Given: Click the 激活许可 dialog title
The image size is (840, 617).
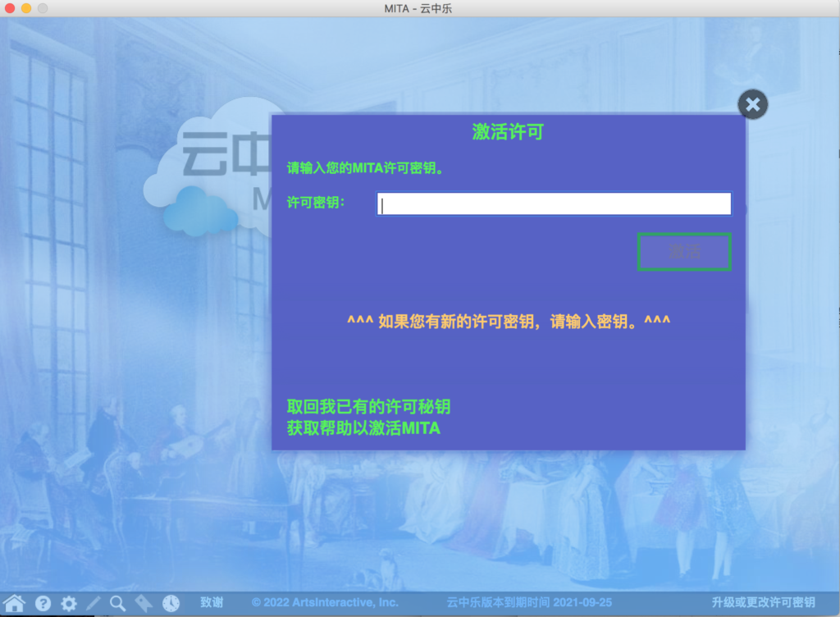Looking at the screenshot, I should click(x=508, y=131).
